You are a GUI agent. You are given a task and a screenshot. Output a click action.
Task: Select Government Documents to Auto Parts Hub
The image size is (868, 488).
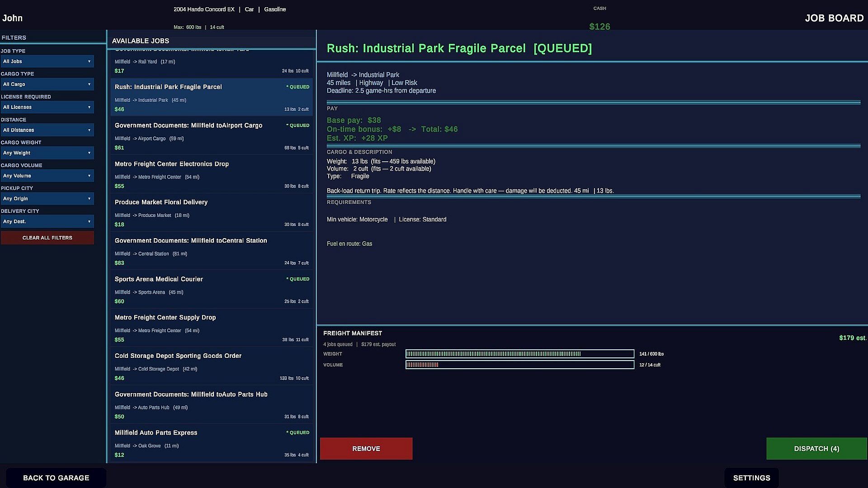pos(212,404)
